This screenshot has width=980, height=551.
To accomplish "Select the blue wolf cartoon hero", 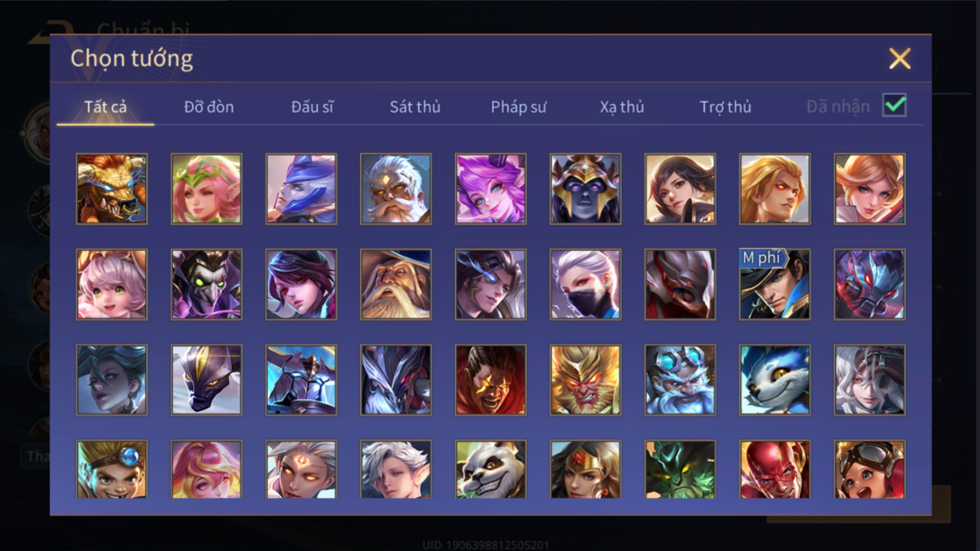I will click(774, 380).
